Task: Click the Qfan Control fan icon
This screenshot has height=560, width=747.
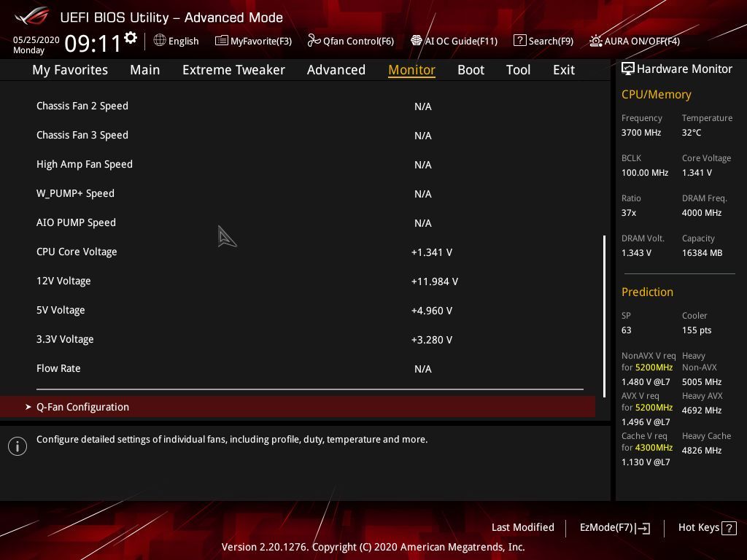Action: (314, 41)
